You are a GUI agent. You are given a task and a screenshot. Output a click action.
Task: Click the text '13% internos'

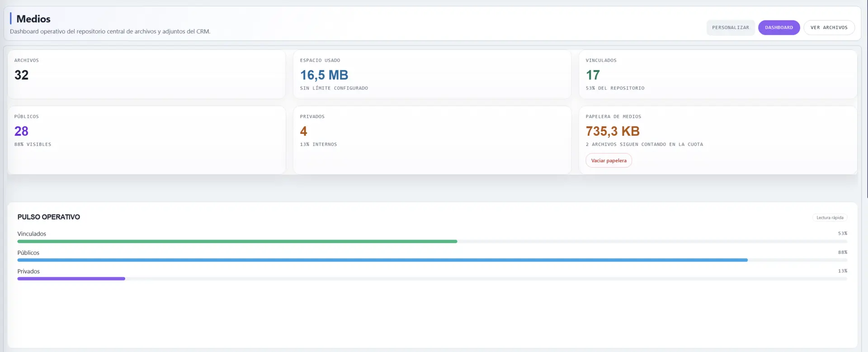pos(318,144)
